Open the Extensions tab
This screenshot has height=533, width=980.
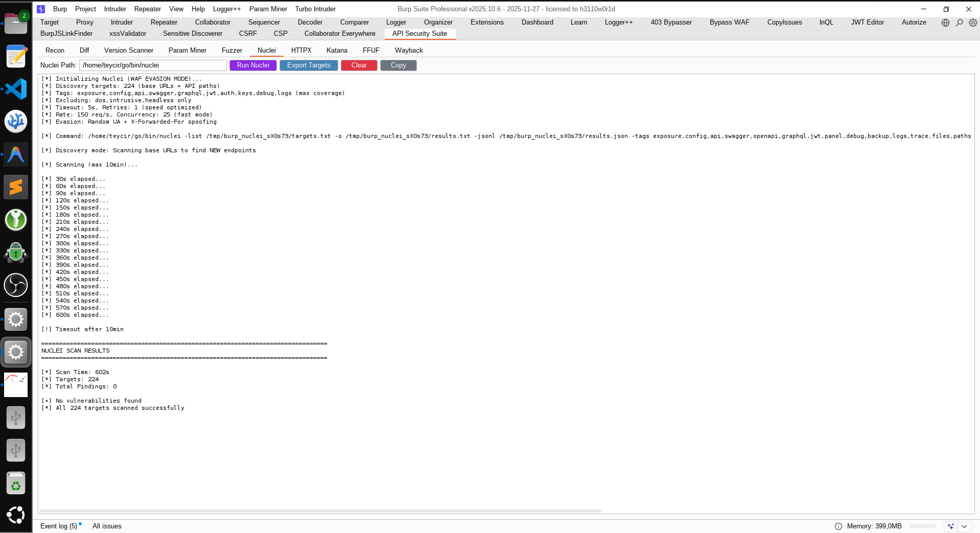(487, 22)
